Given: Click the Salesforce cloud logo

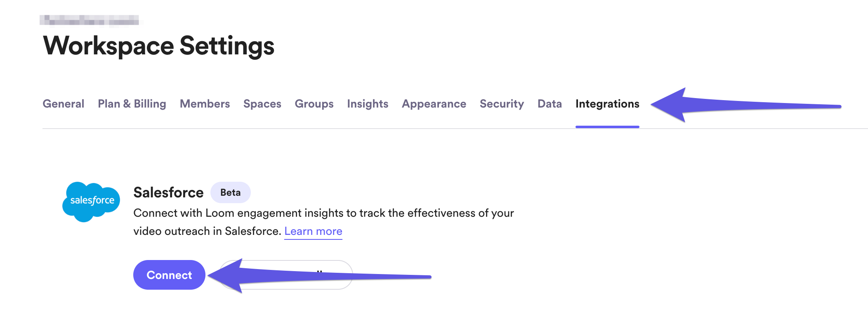Looking at the screenshot, I should point(91,202).
